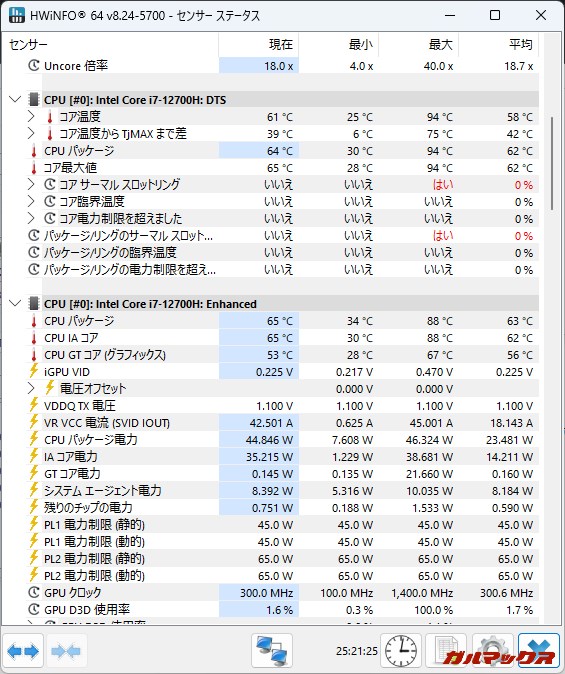The image size is (565, 674).
Task: Expand the 電圧オフセット row
Action: click(31, 389)
